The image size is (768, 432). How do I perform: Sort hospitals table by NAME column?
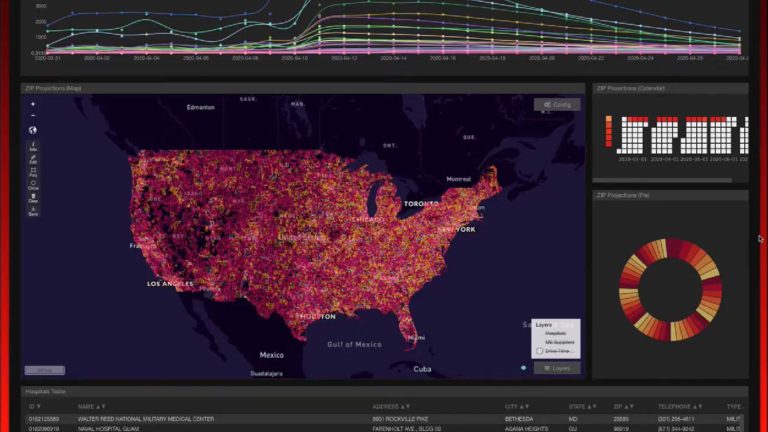92,407
